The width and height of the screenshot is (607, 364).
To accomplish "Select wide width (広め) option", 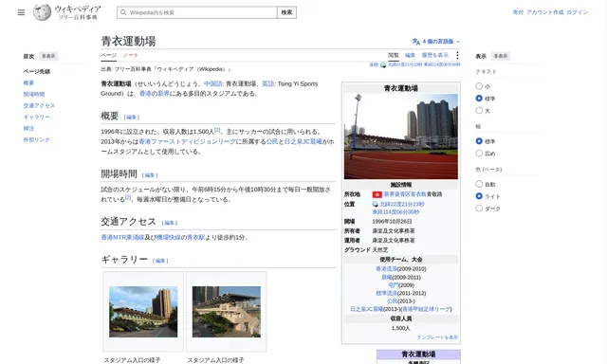I will click(x=479, y=154).
